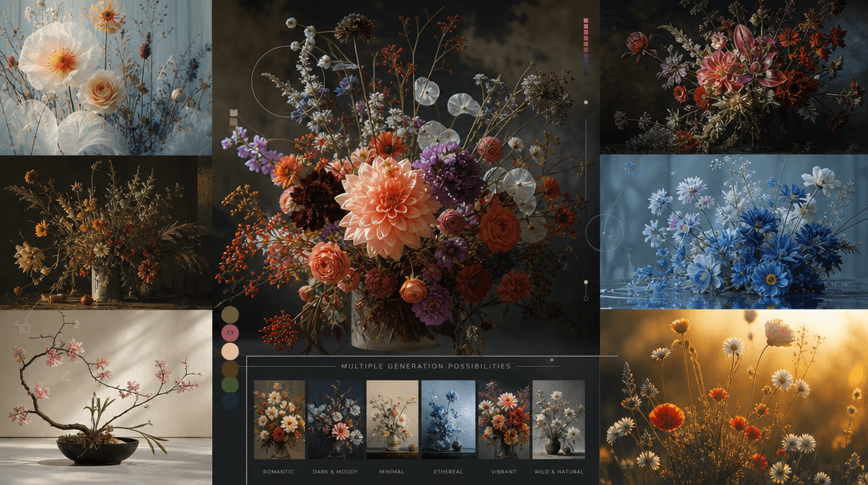Click the DARK & MOODY label
This screenshot has width=868, height=485.
(x=335, y=471)
